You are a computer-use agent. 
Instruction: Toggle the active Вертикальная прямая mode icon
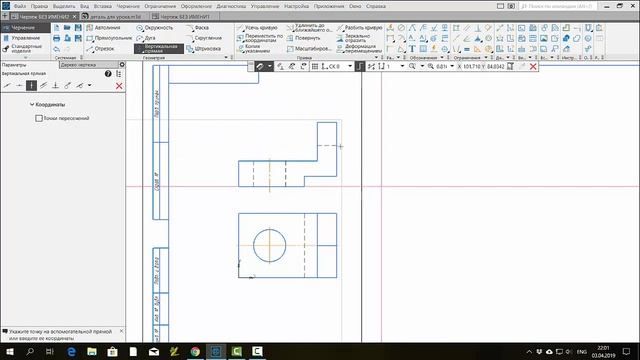pyautogui.click(x=31, y=86)
